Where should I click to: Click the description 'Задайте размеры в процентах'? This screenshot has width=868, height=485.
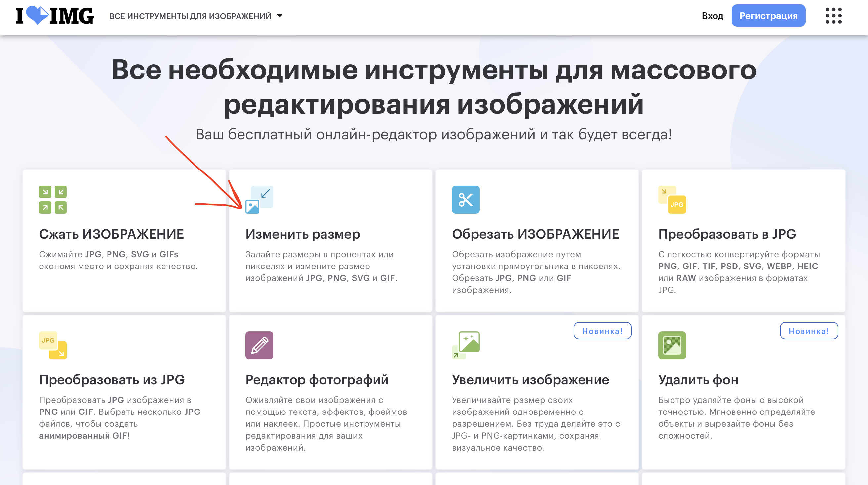(x=322, y=266)
